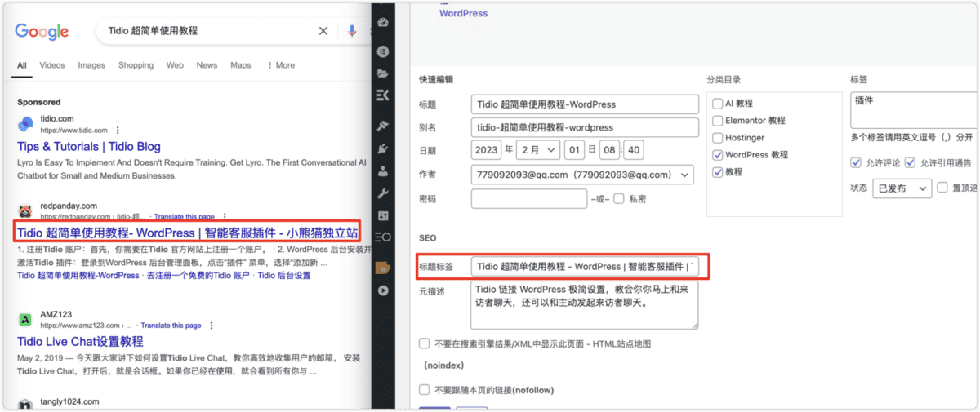Toggle the 置顶 sticky checkbox
This screenshot has height=412, width=980.
[x=944, y=188]
